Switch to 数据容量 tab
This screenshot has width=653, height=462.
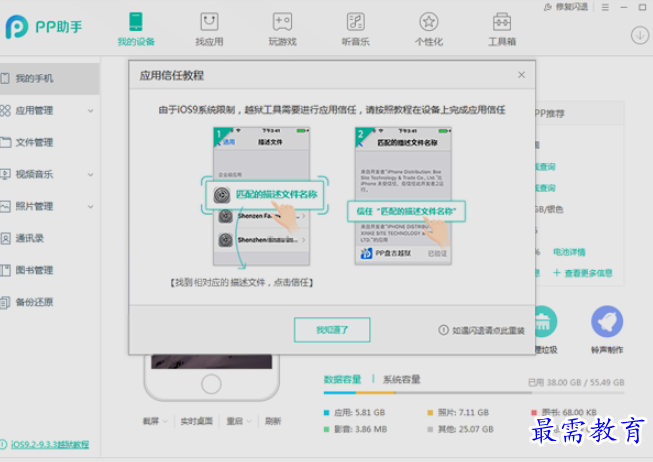(x=342, y=380)
